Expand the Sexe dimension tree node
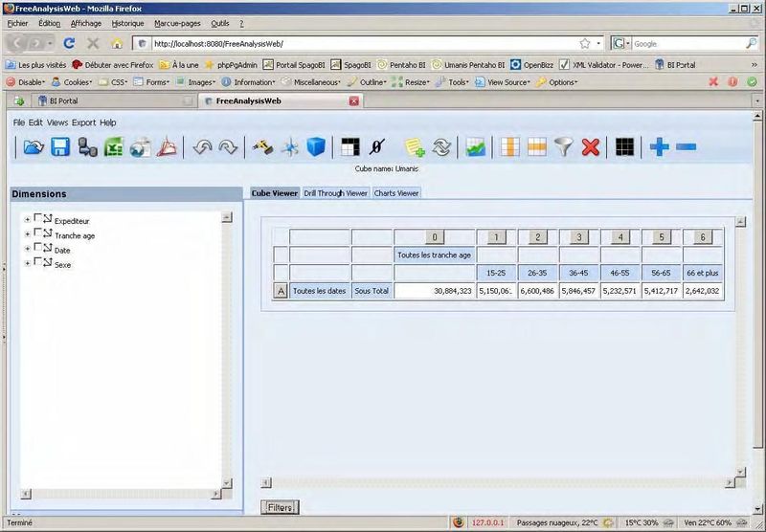The height and width of the screenshot is (532, 766). (x=27, y=263)
